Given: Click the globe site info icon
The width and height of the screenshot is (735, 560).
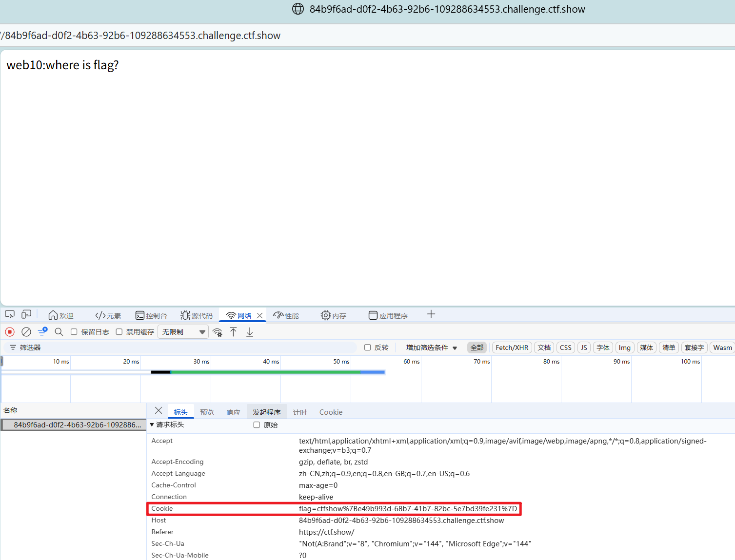Looking at the screenshot, I should tap(298, 9).
